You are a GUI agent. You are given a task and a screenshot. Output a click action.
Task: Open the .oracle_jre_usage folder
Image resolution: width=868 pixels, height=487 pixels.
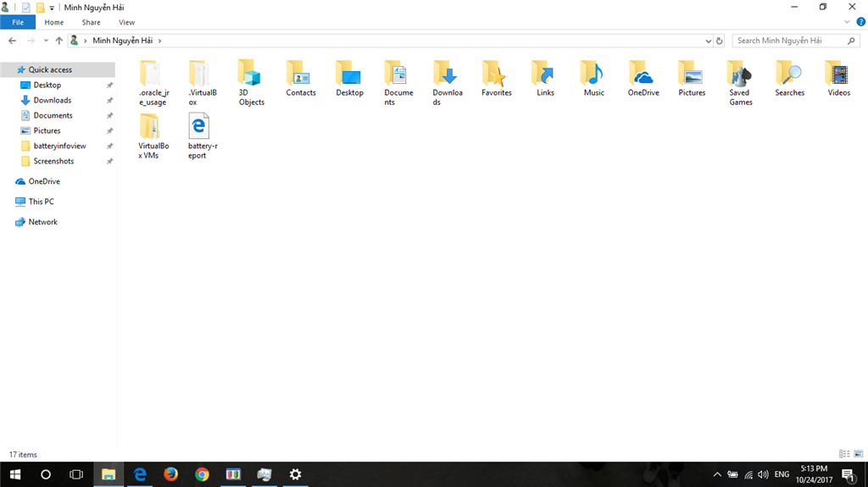tap(153, 83)
